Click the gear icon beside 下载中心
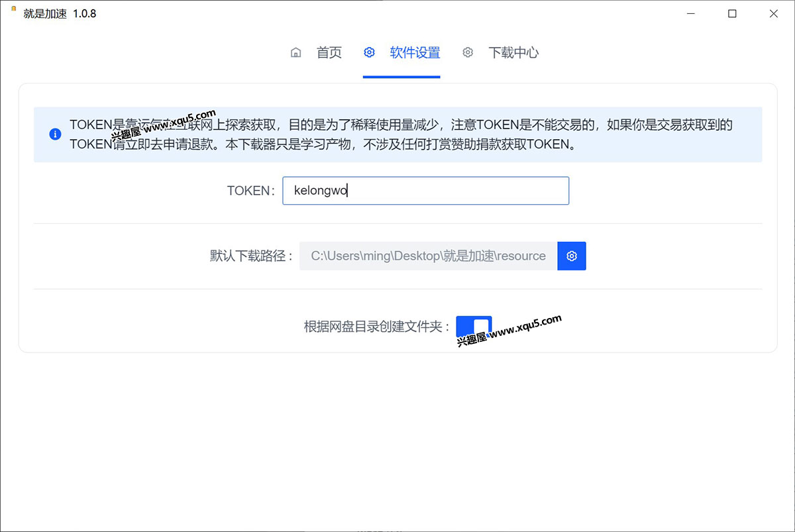Image resolution: width=795 pixels, height=532 pixels. pos(468,53)
